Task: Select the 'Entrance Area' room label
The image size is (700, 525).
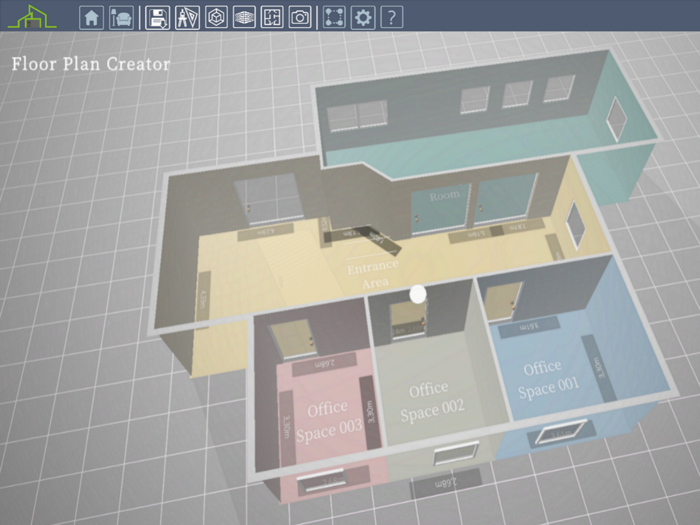Action: click(373, 274)
